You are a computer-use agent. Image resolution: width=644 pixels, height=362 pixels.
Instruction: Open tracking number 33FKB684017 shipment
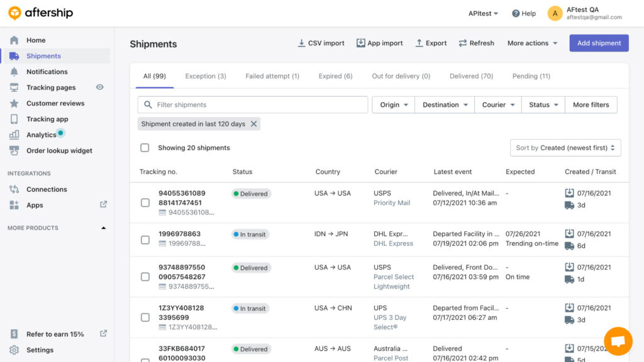pyautogui.click(x=182, y=353)
